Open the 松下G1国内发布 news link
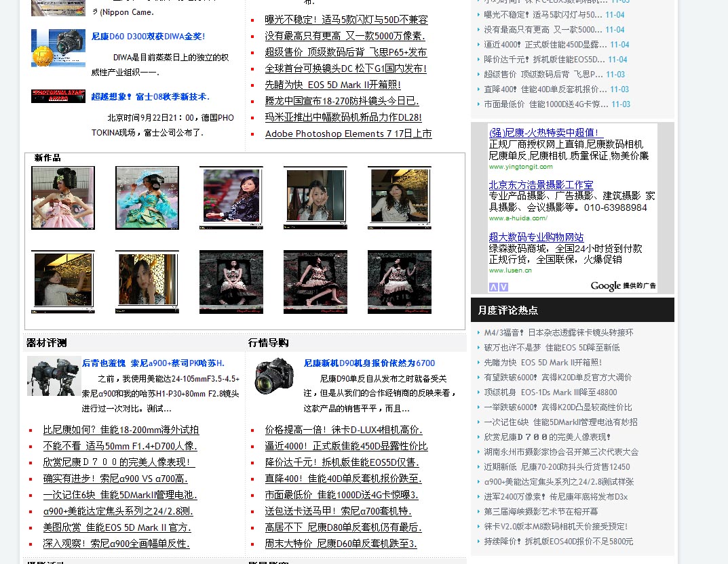This screenshot has width=728, height=564. point(345,68)
